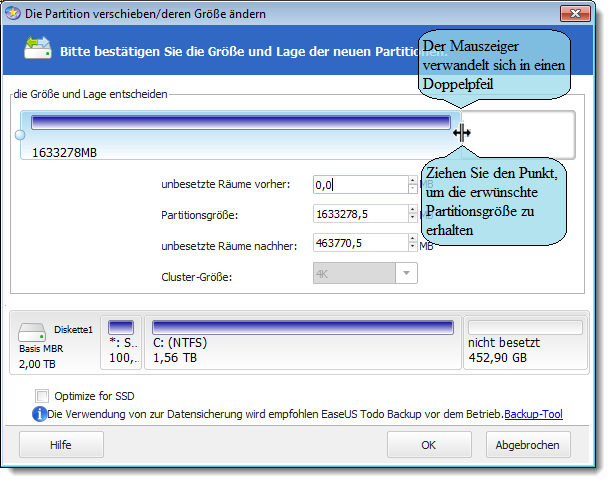Image resolution: width=611 pixels, height=483 pixels.
Task: Click spinner arrows next to Partitionsgröße
Action: pos(413,213)
